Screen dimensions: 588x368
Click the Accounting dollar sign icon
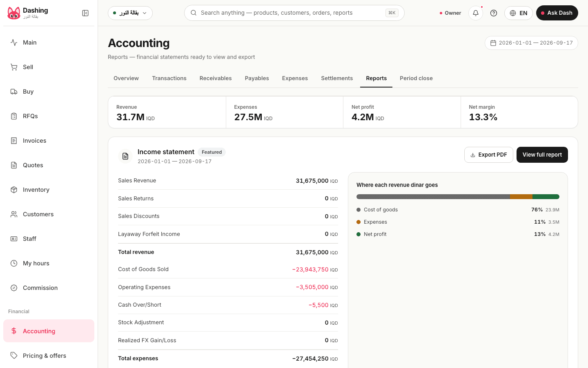[x=14, y=331]
